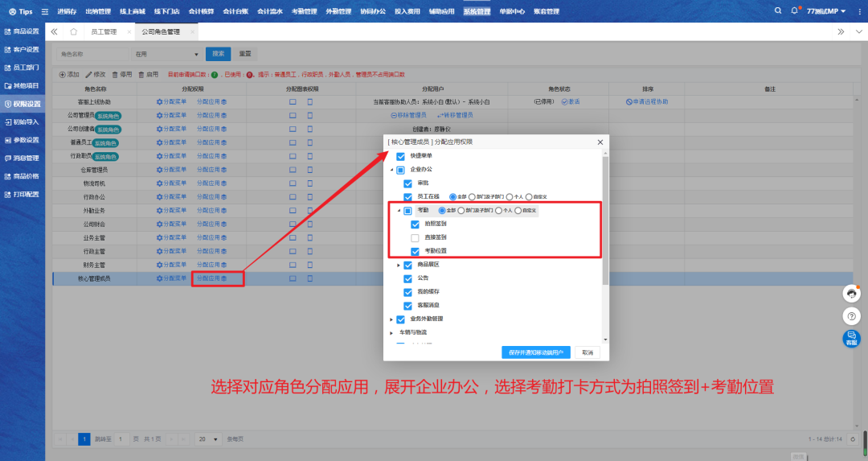Click the search magnifier icon in top bar
868x461 pixels.
pyautogui.click(x=777, y=11)
